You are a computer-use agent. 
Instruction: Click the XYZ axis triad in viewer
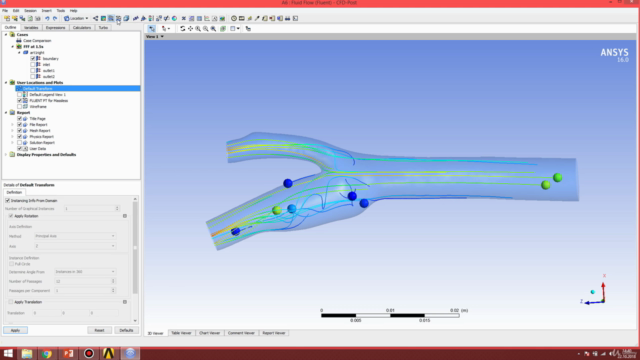point(594,290)
